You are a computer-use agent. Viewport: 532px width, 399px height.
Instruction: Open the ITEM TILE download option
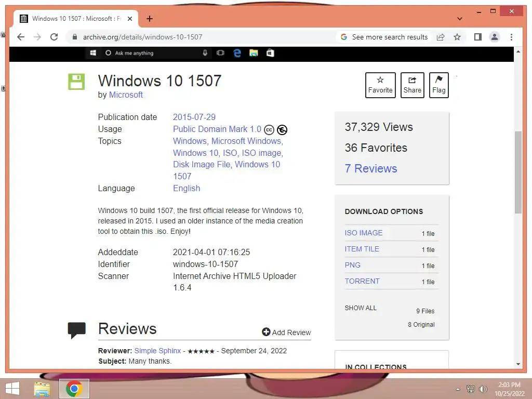tap(362, 249)
